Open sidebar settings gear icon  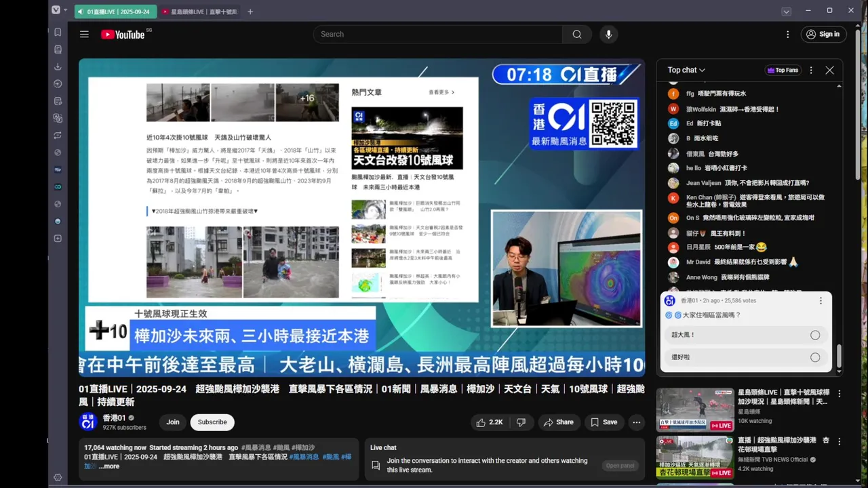point(58,477)
